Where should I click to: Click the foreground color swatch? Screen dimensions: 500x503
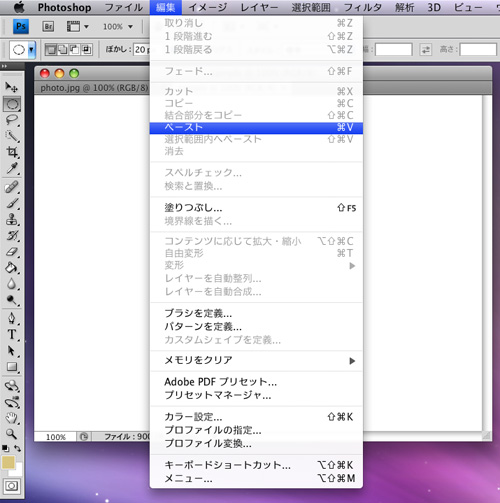pos(8,462)
